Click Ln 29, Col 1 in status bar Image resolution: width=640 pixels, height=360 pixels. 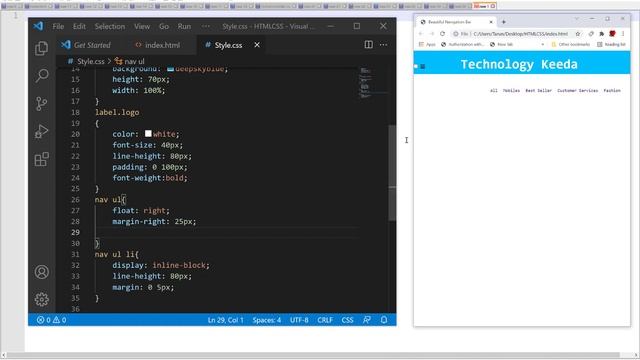[x=225, y=320]
